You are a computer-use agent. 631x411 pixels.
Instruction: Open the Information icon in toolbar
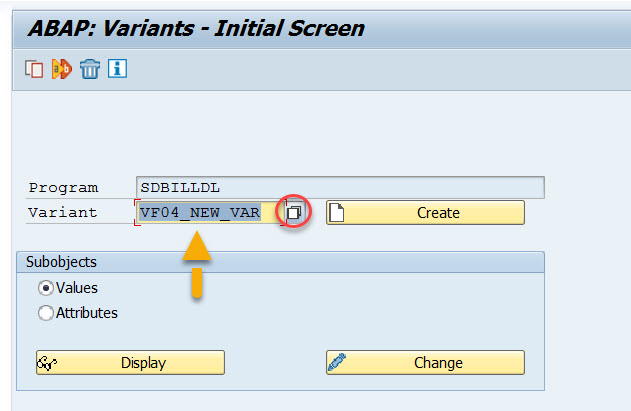[x=118, y=69]
